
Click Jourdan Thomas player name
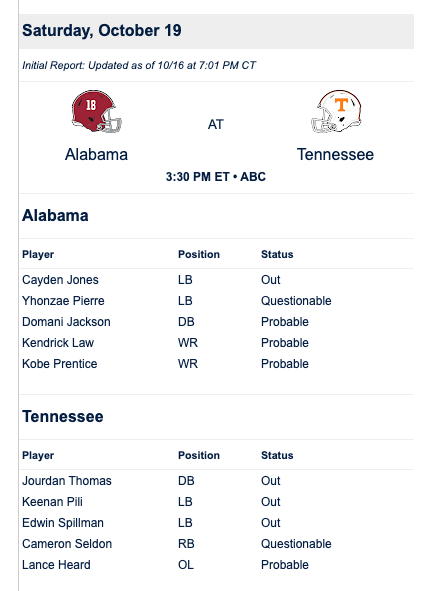(67, 481)
